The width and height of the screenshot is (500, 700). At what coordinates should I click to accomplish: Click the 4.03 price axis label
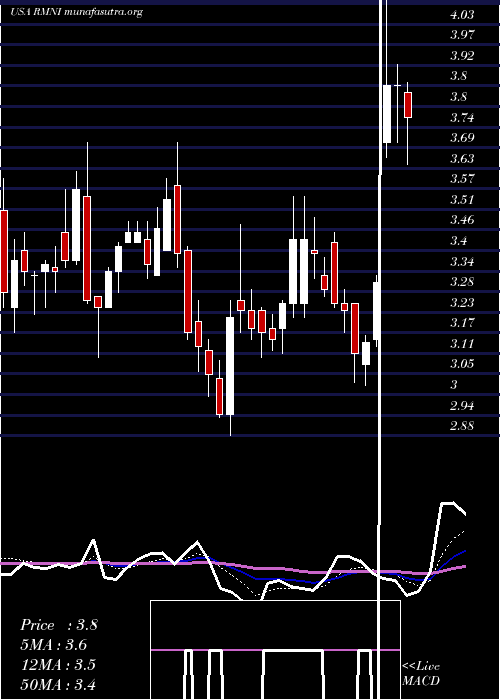click(x=462, y=15)
